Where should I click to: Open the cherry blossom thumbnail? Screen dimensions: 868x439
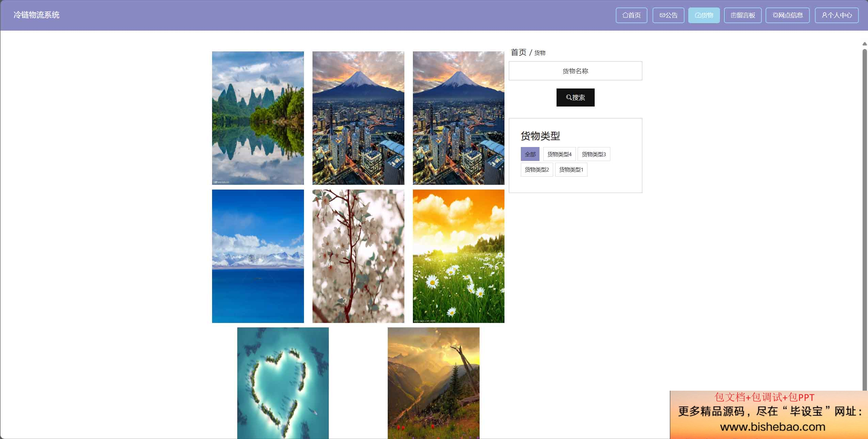(x=358, y=256)
